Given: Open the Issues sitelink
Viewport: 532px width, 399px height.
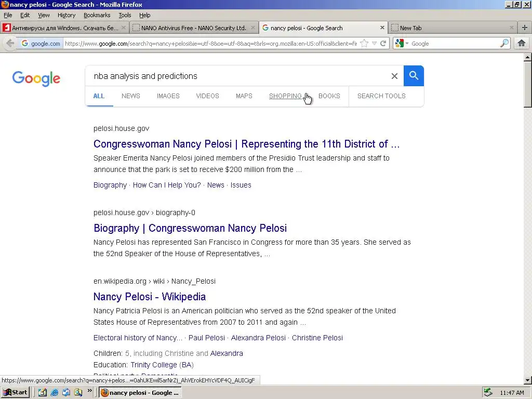Looking at the screenshot, I should coord(241,185).
